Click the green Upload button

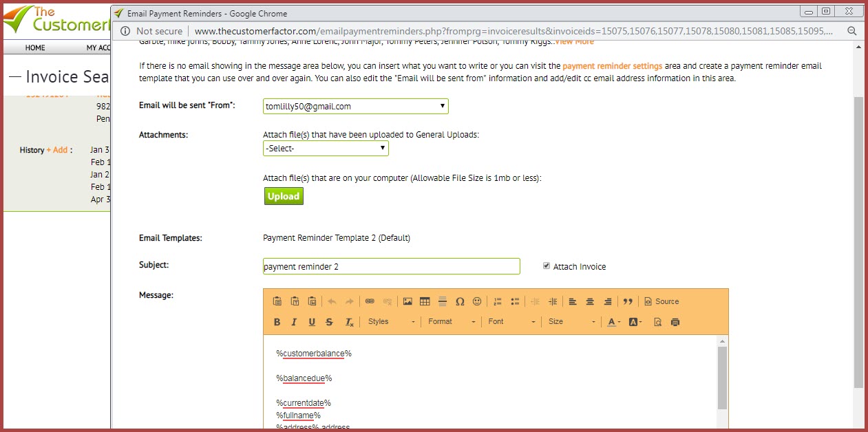pyautogui.click(x=284, y=196)
